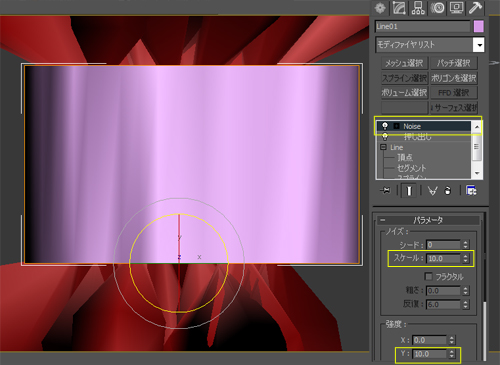Open the pink object color swatch

coord(479,26)
